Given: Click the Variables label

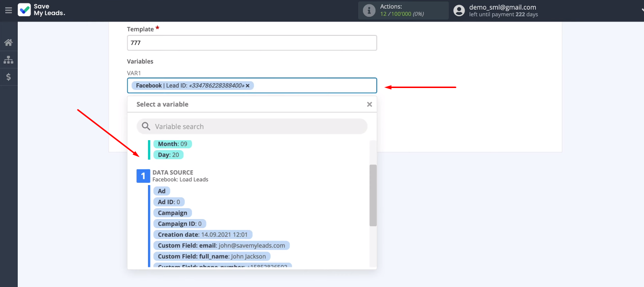Looking at the screenshot, I should 140,61.
